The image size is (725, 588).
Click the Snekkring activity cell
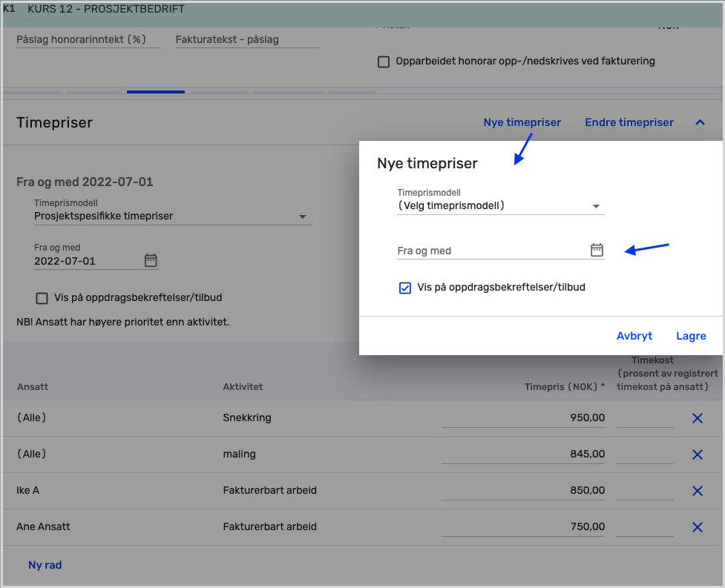[x=247, y=417]
